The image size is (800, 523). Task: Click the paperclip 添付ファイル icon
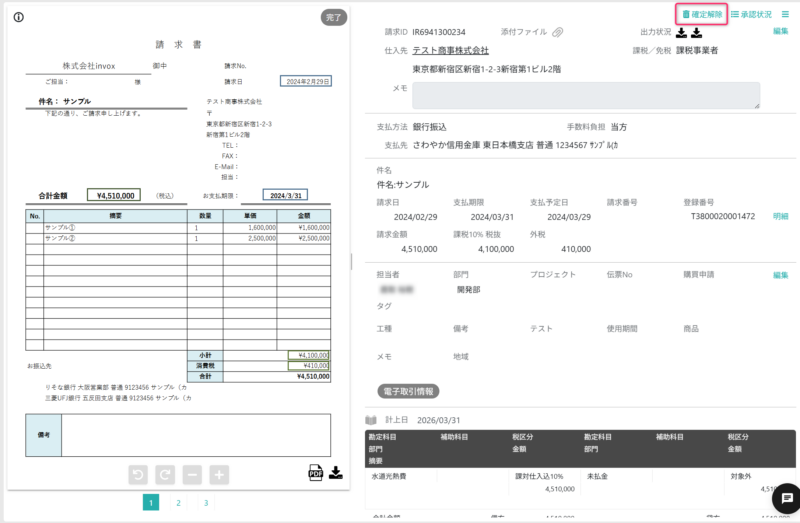pos(558,32)
